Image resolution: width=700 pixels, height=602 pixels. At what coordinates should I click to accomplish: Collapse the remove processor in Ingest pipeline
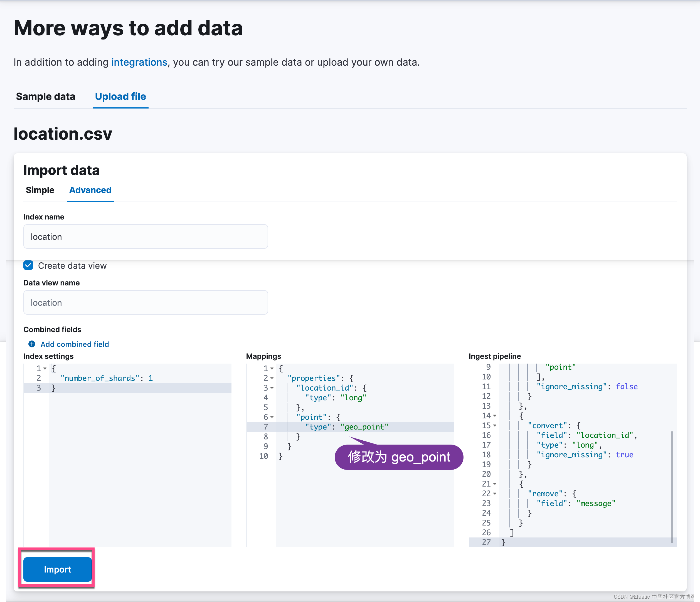coord(495,494)
